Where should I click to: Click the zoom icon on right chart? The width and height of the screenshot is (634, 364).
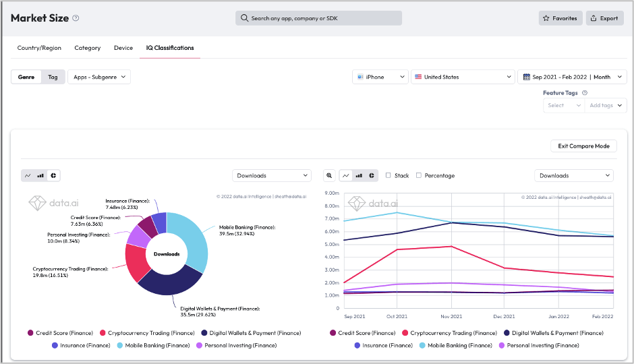point(329,176)
